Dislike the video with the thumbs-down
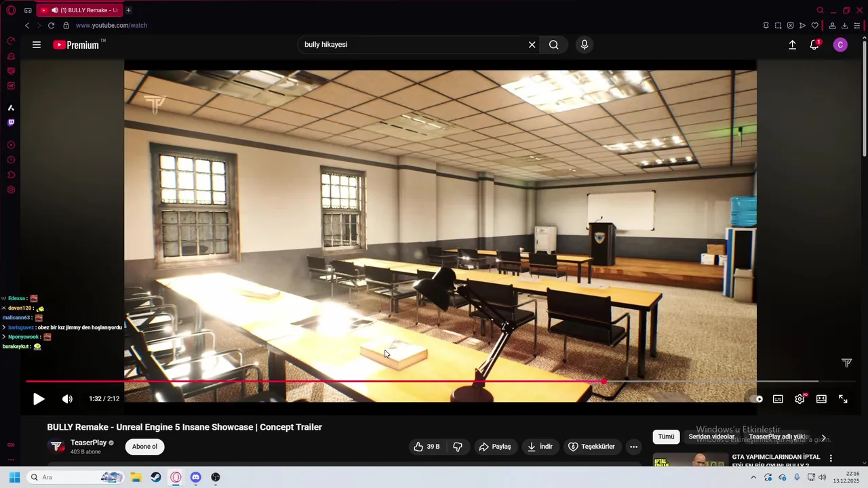Screen dimensions: 868x488 click(x=458, y=447)
